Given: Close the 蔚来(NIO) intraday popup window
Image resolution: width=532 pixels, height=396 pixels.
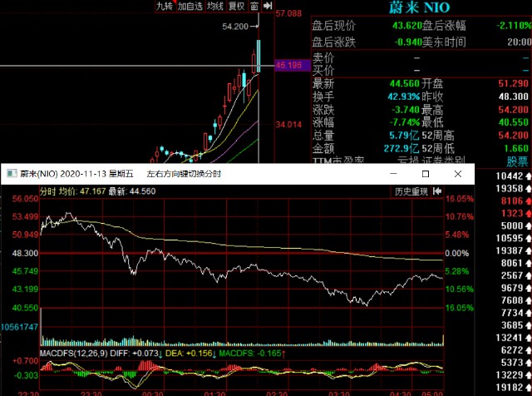Looking at the screenshot, I should pyautogui.click(x=457, y=175).
